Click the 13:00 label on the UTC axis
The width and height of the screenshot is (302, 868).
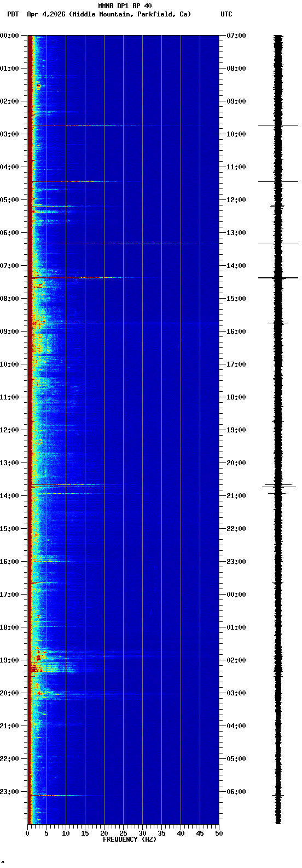(x=236, y=233)
